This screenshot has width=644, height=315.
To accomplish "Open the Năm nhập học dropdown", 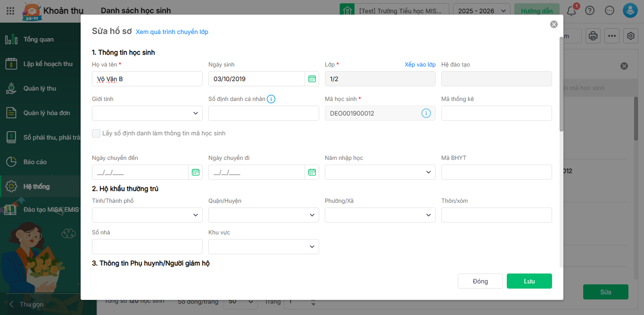I will [x=380, y=172].
